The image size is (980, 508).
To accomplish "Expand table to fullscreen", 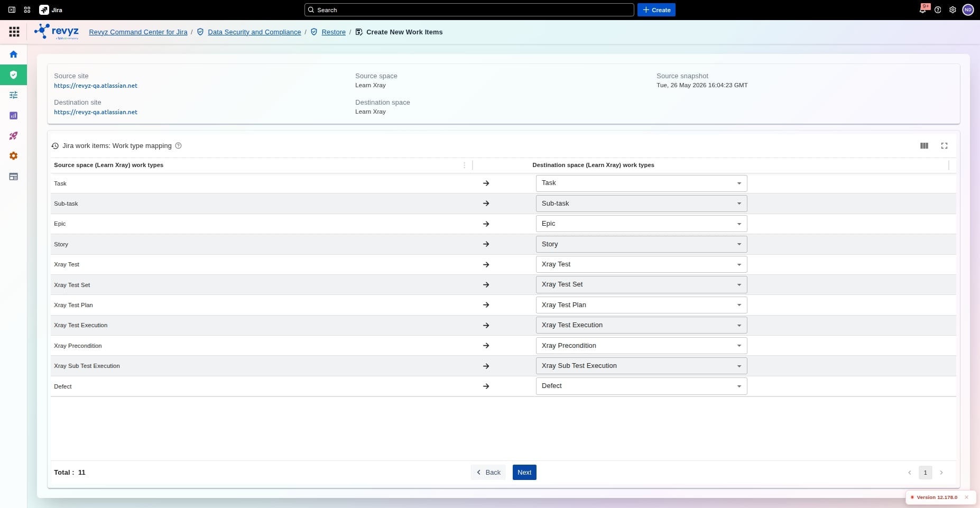I will click(945, 146).
